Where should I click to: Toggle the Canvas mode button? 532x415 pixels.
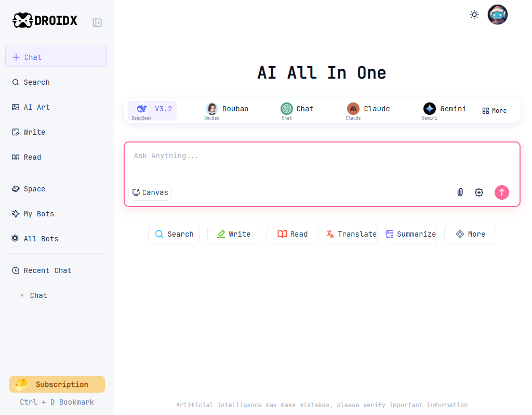(150, 192)
